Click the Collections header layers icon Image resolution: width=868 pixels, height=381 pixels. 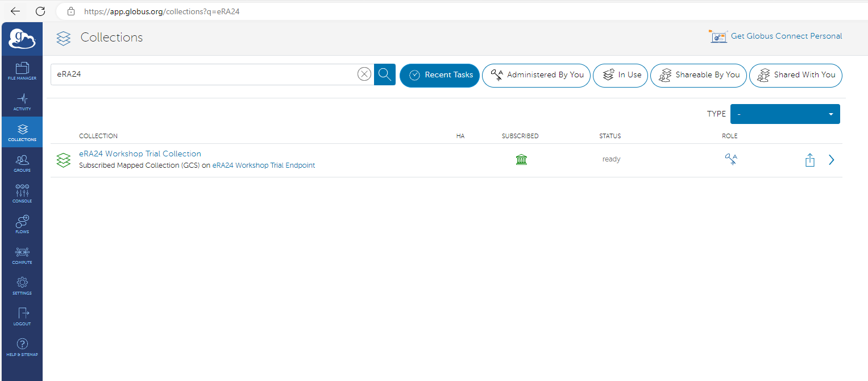point(64,38)
